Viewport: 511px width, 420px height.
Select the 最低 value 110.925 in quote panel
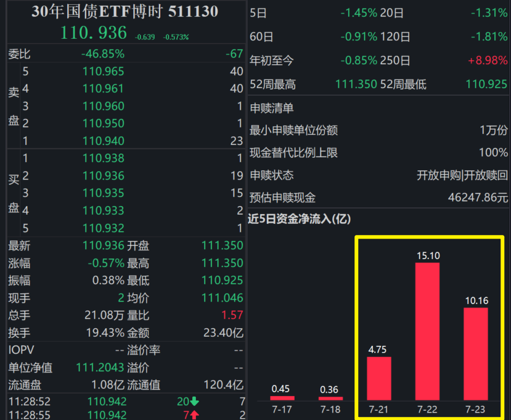click(223, 281)
